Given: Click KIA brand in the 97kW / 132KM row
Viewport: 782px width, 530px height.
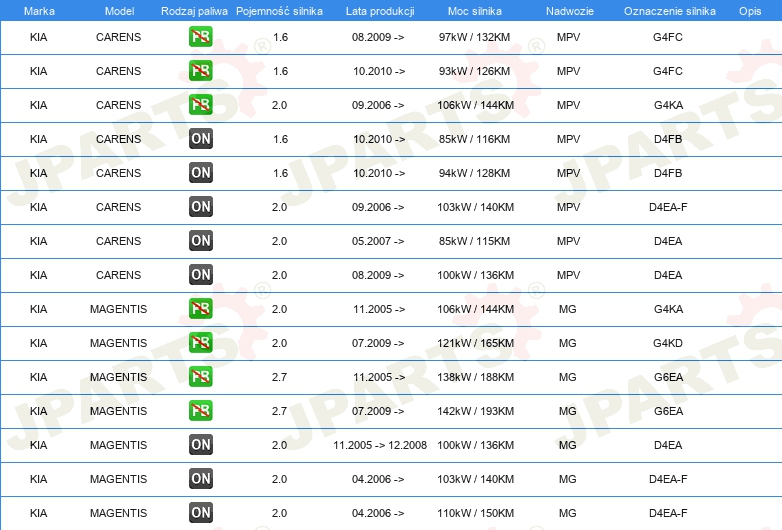Looking at the screenshot, I should [38, 37].
